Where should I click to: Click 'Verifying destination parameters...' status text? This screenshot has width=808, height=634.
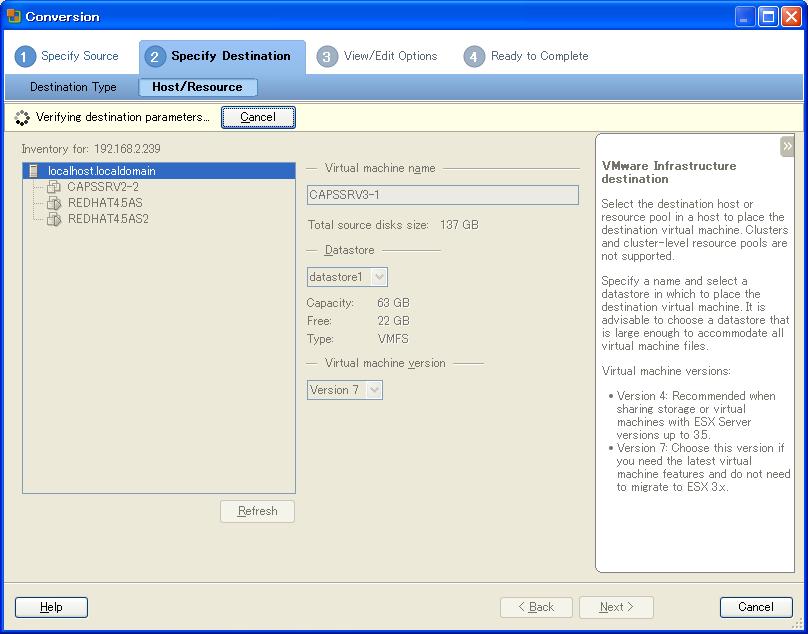coord(123,117)
